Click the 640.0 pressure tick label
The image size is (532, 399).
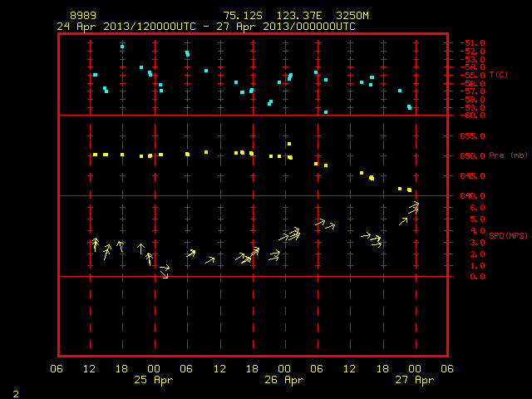472,196
